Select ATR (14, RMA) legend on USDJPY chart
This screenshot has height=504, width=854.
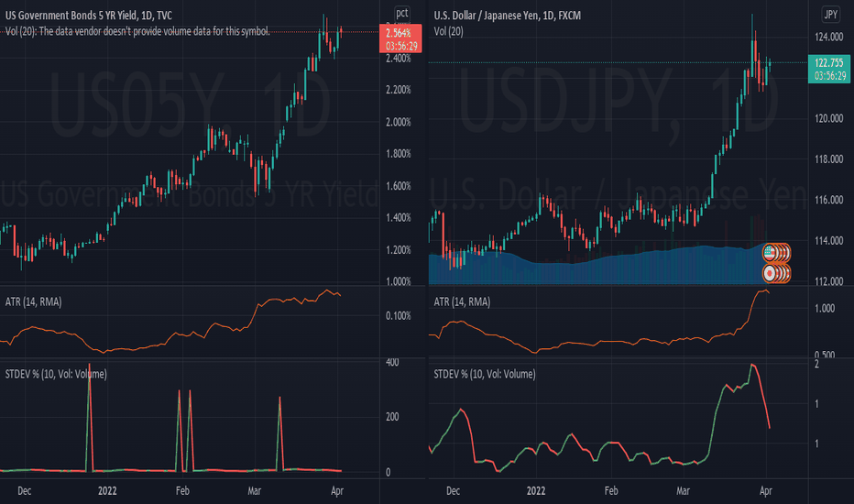462,301
